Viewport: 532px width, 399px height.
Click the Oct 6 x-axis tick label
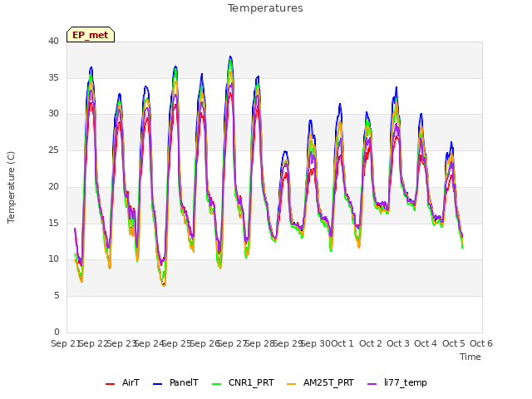[x=481, y=343]
